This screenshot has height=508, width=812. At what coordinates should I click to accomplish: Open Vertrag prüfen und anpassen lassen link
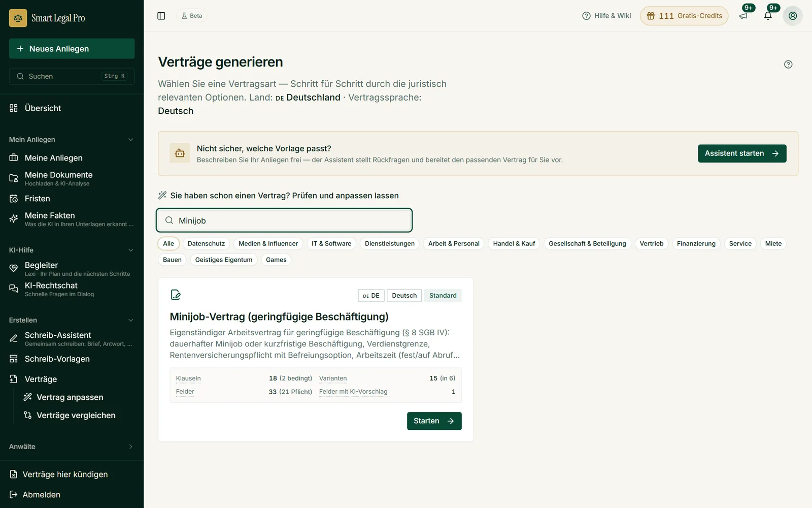coord(279,196)
